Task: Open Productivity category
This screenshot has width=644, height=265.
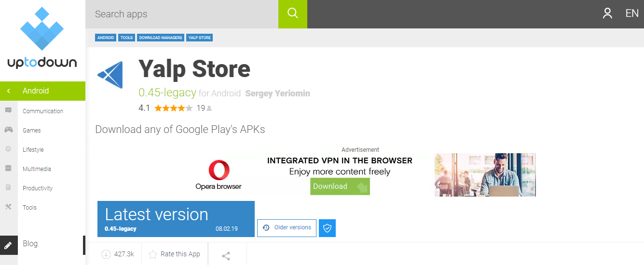Action: 38,188
